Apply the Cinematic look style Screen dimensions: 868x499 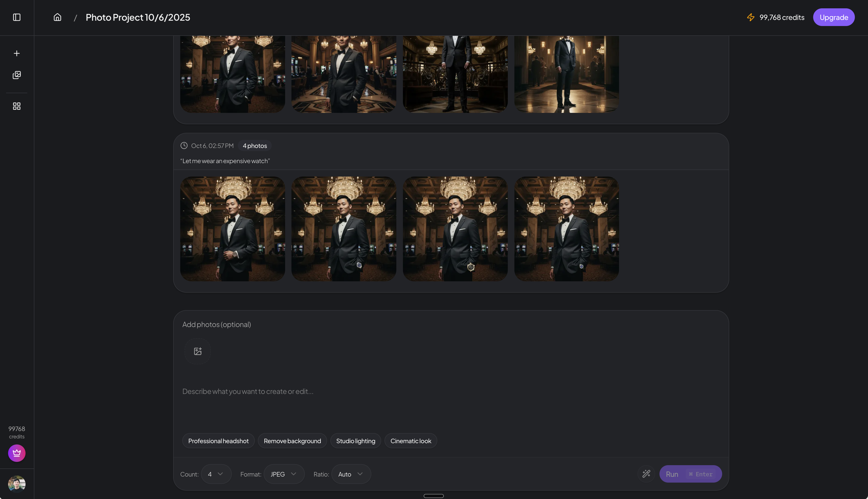(410, 441)
